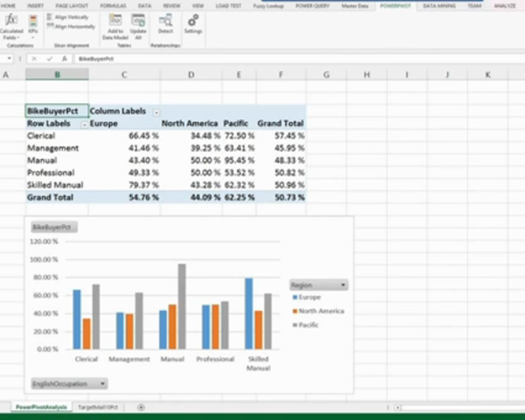Add a new sheet with plus button
This screenshot has height=420, width=525.
click(x=141, y=407)
